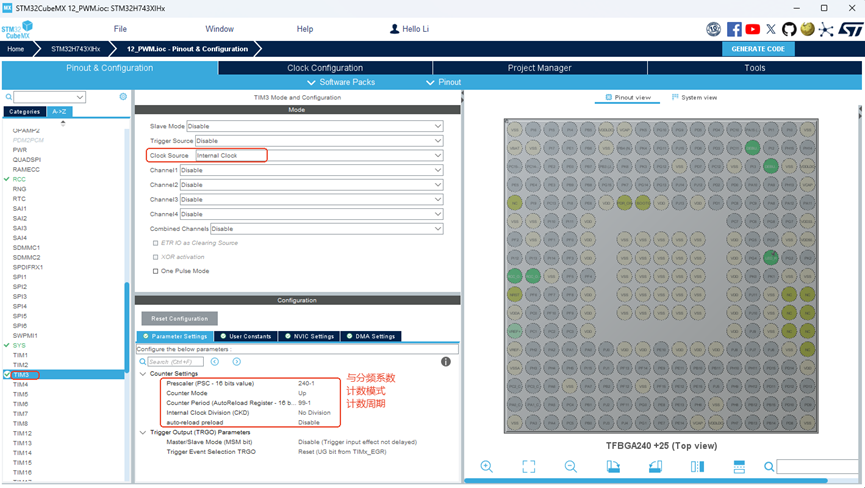Zoom in on the pinout view
This screenshot has height=488, width=865.
[487, 466]
